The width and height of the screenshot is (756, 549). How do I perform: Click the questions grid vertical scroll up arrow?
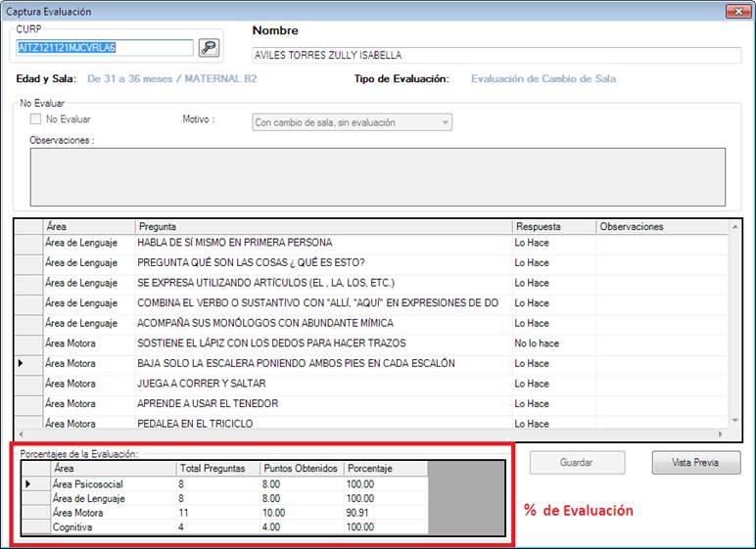pyautogui.click(x=734, y=226)
